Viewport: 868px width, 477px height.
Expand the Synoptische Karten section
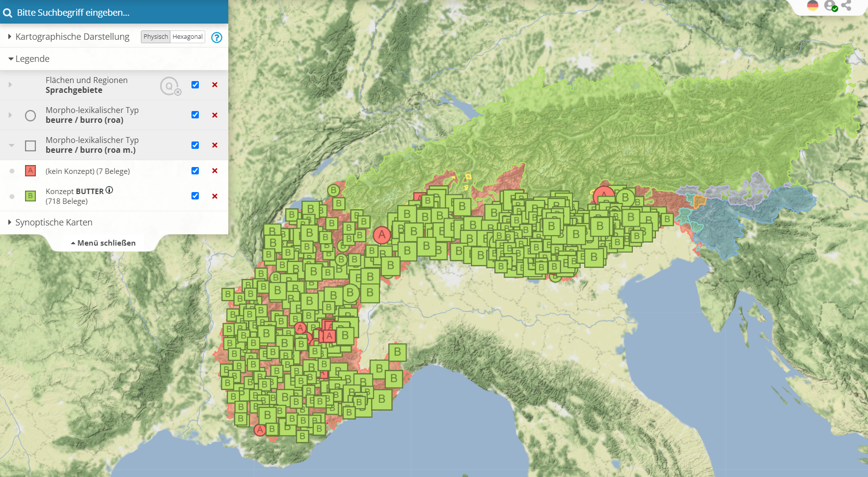[50, 223]
